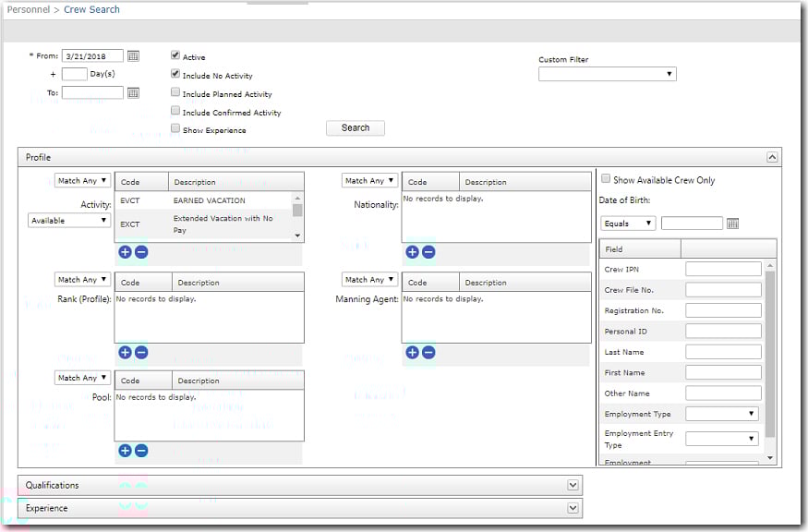The image size is (808, 532).
Task: Click the Search button
Action: tap(355, 128)
